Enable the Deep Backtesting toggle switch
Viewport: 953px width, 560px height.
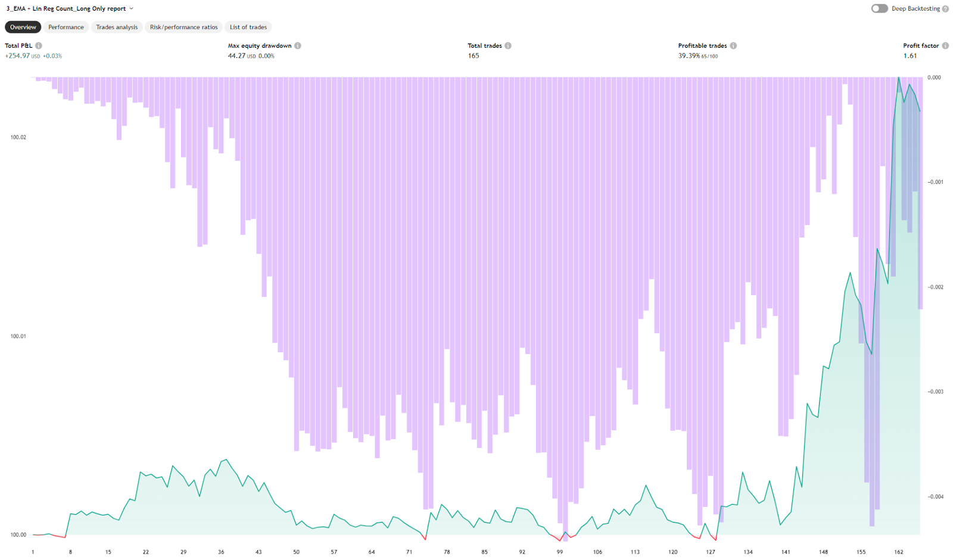tap(879, 8)
